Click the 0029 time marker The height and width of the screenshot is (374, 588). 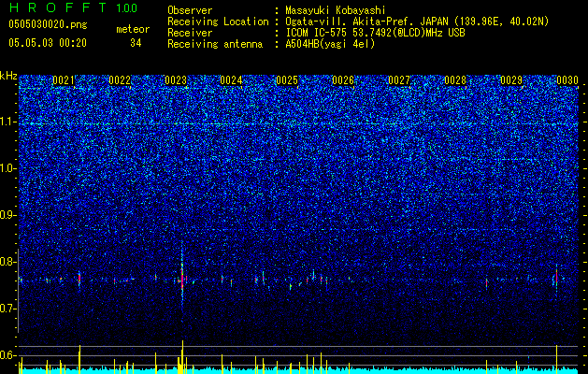511,80
